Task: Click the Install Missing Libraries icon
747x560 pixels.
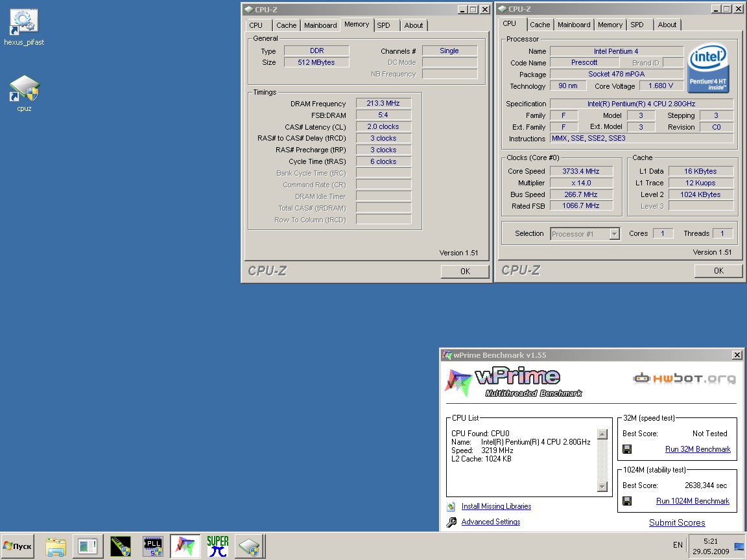Action: [451, 506]
